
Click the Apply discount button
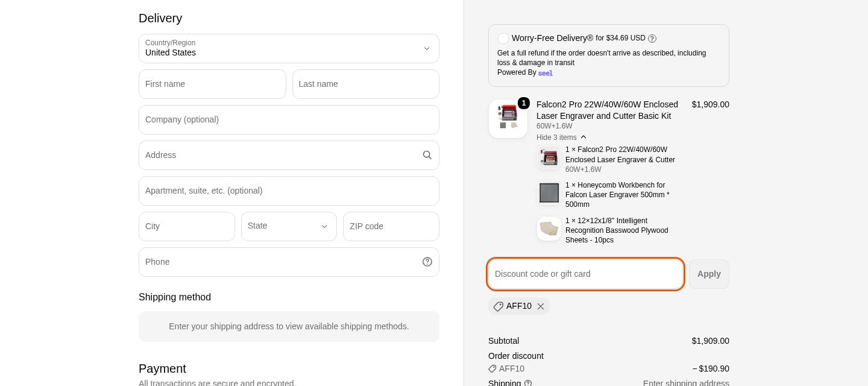709,274
